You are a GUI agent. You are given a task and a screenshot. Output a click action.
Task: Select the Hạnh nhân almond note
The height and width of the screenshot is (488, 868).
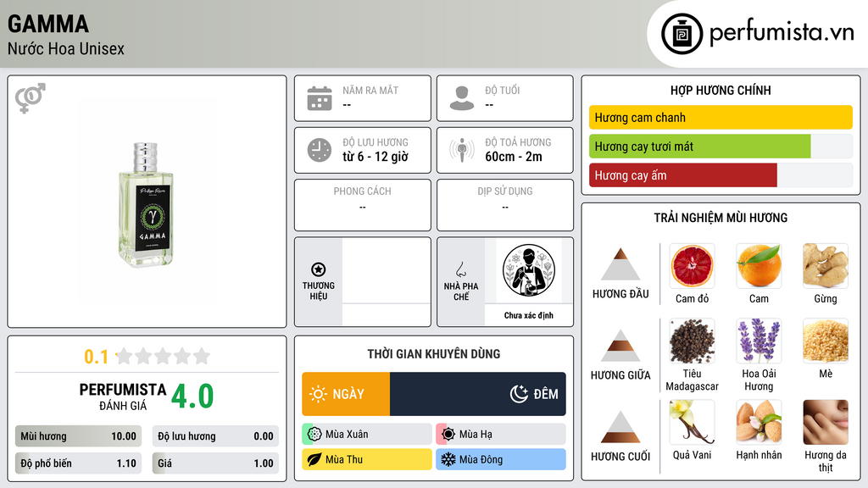click(759, 422)
